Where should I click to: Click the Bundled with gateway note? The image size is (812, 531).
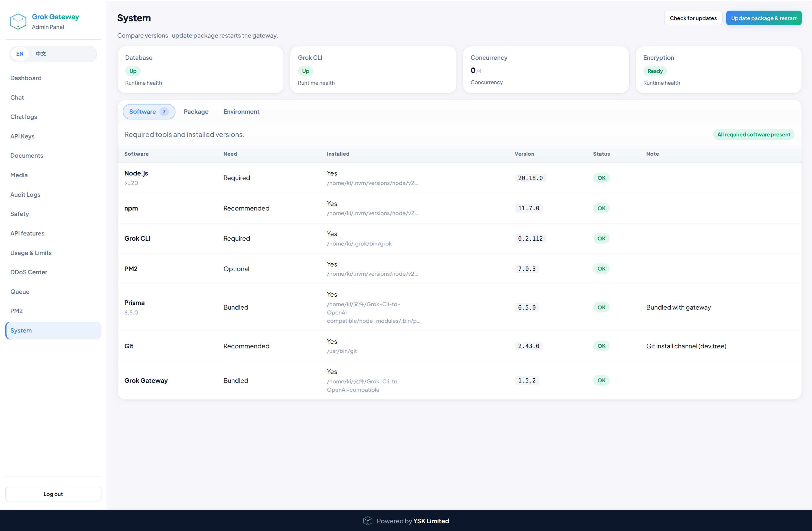tap(679, 308)
